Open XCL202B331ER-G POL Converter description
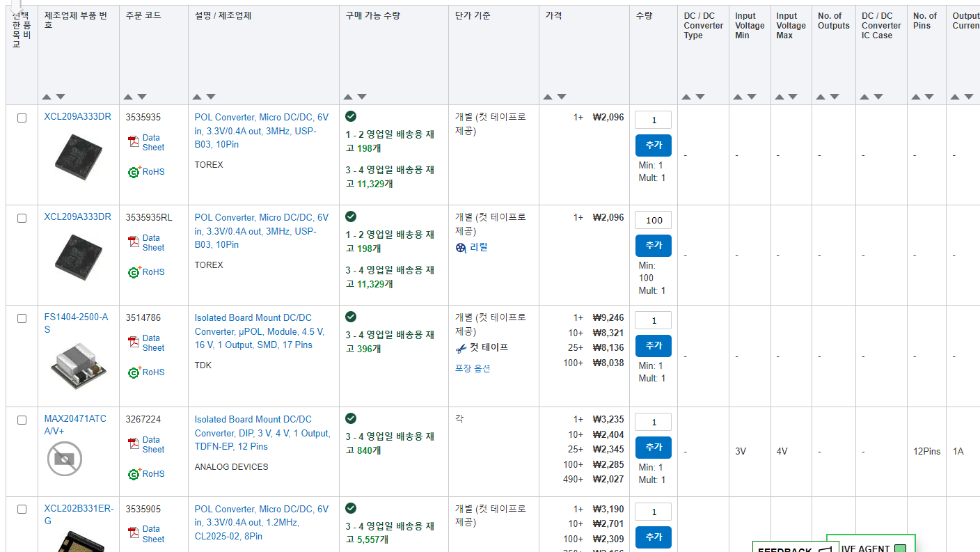 (261, 523)
